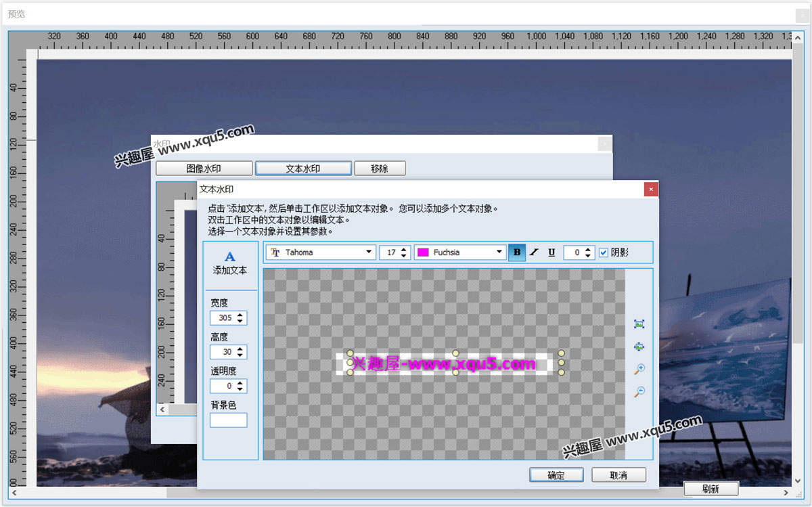The height and width of the screenshot is (507, 812).
Task: Confirm with the 确定 button
Action: pyautogui.click(x=556, y=475)
